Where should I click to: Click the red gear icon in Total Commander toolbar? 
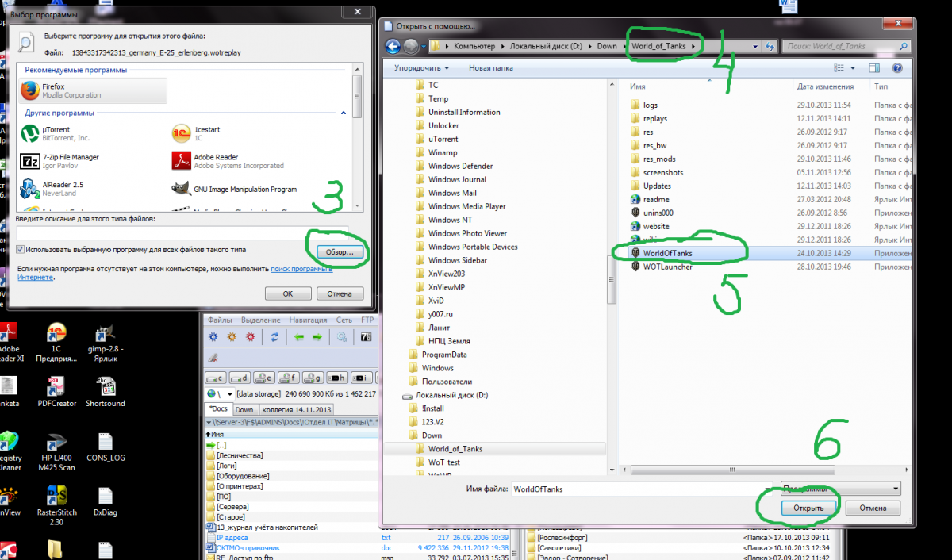pyautogui.click(x=250, y=336)
